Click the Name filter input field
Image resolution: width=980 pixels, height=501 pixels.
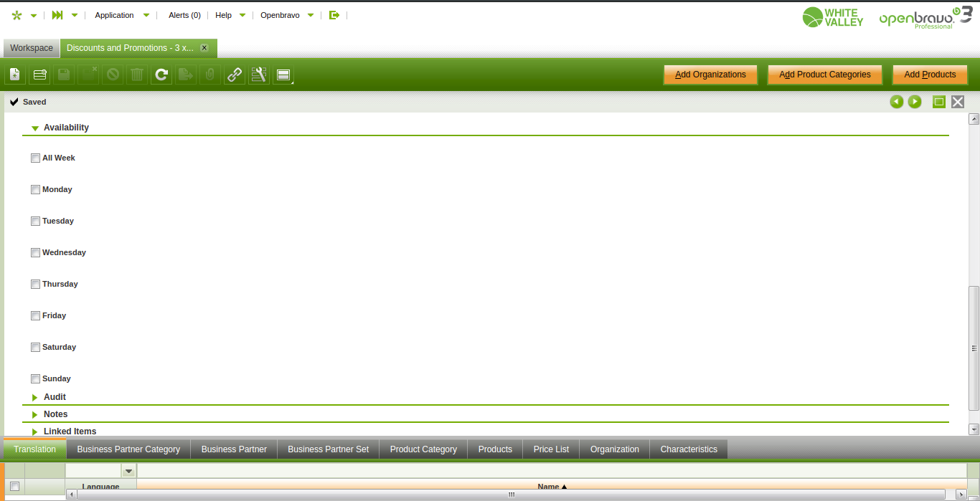click(x=552, y=471)
